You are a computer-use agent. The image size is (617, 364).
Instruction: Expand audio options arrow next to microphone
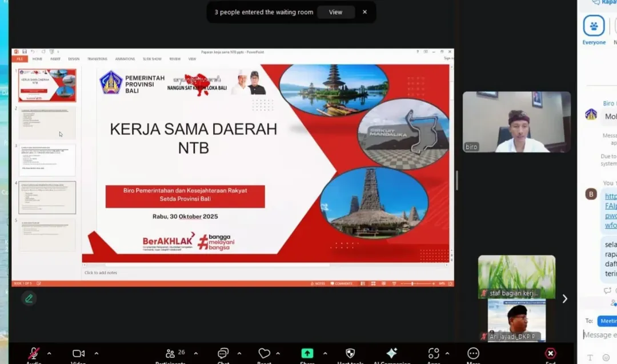[49, 353]
